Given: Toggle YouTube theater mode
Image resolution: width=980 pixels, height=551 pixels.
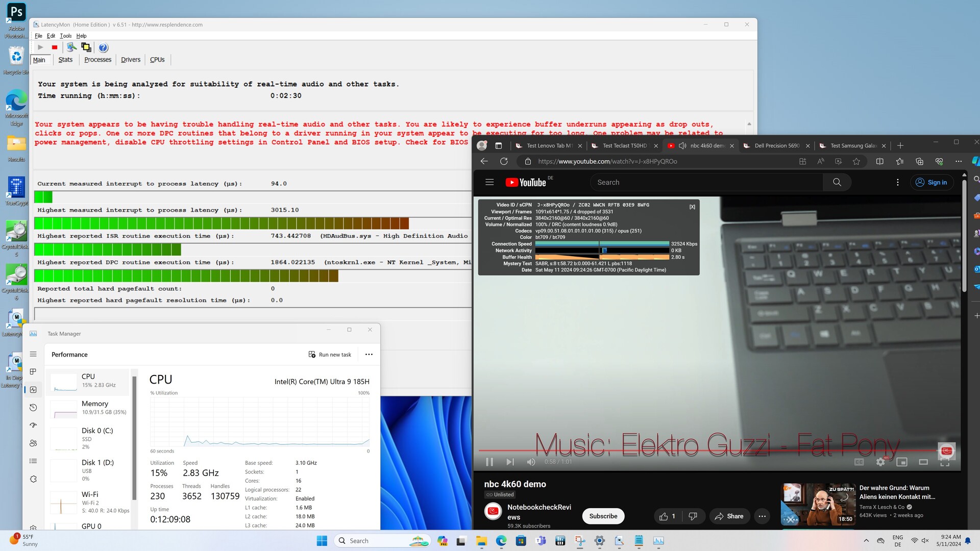Looking at the screenshot, I should pyautogui.click(x=923, y=462).
